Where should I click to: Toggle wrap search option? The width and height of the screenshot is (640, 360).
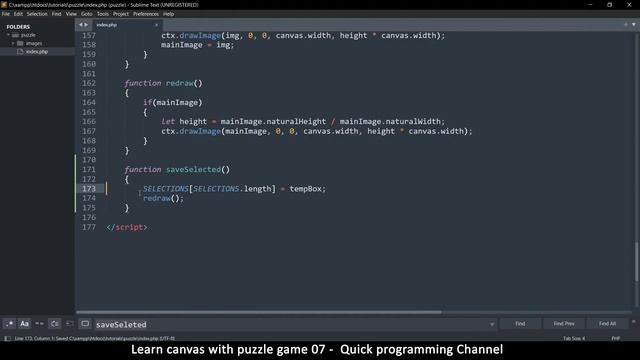[55, 324]
